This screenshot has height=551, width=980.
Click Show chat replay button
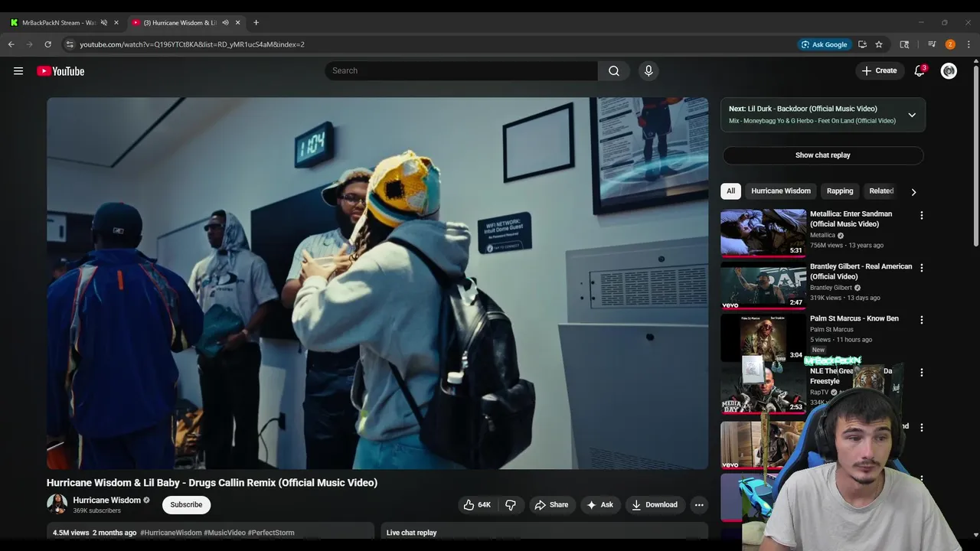823,155
